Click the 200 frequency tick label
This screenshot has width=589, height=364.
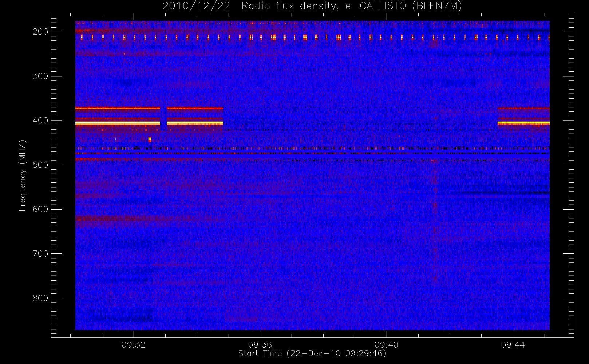pos(40,32)
